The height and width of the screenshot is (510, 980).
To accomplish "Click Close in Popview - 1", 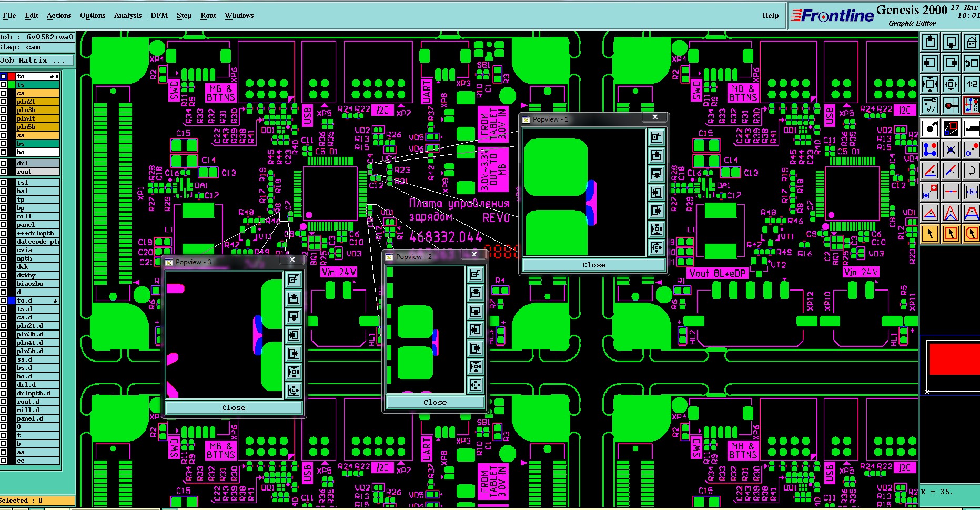I will pos(593,265).
